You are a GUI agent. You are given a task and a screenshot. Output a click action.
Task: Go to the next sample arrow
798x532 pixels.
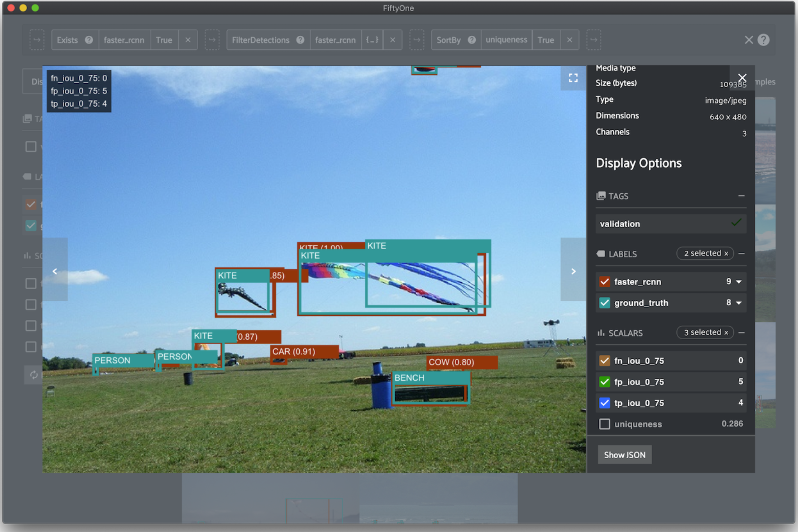[573, 271]
